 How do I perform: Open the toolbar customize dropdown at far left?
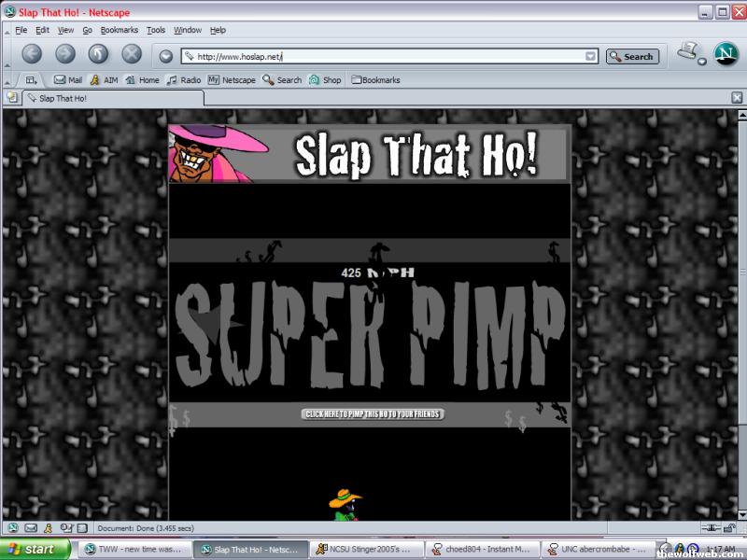[31, 80]
